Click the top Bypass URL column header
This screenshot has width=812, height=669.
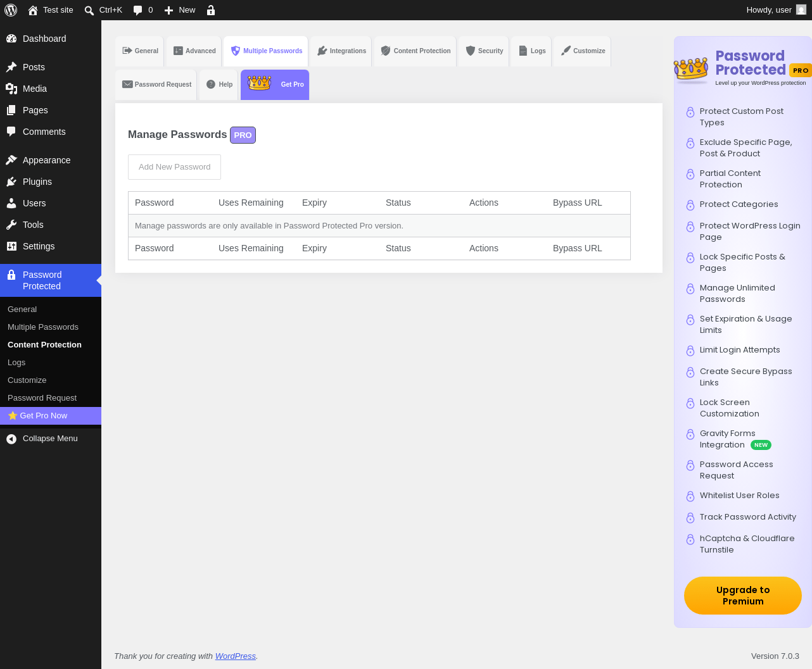578,203
